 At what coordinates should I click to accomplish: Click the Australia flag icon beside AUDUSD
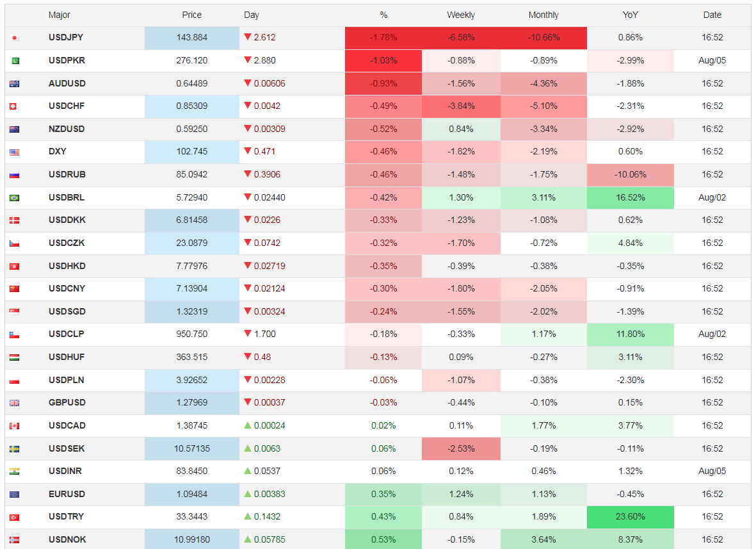[15, 84]
